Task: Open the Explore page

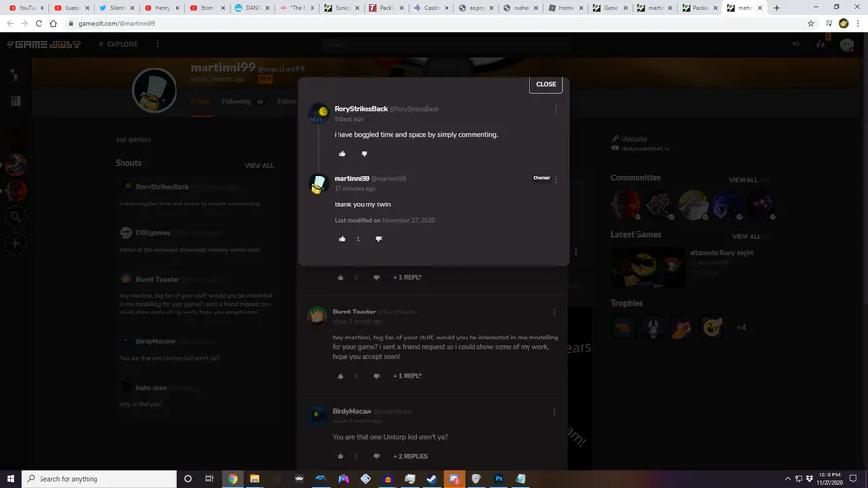Action: click(x=118, y=44)
